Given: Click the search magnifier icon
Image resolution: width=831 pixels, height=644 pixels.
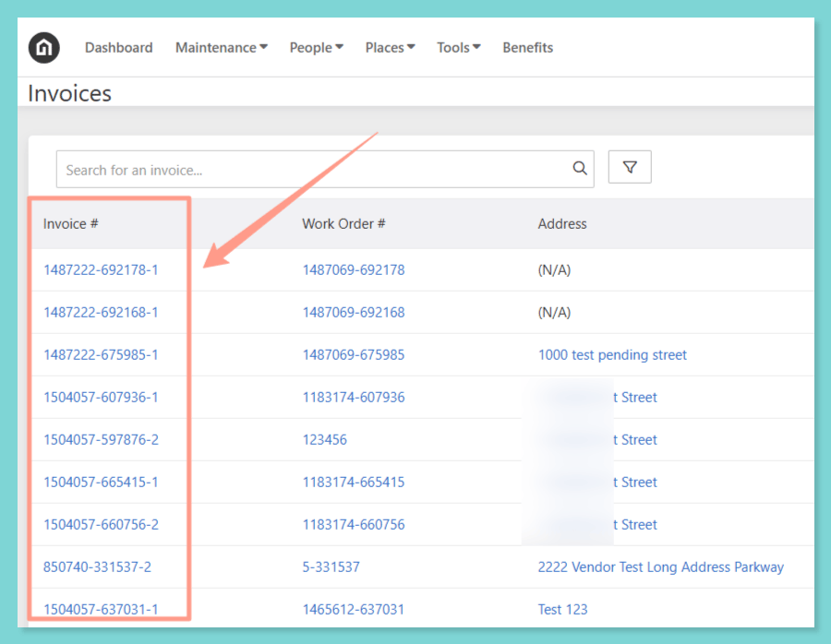Looking at the screenshot, I should [580, 169].
